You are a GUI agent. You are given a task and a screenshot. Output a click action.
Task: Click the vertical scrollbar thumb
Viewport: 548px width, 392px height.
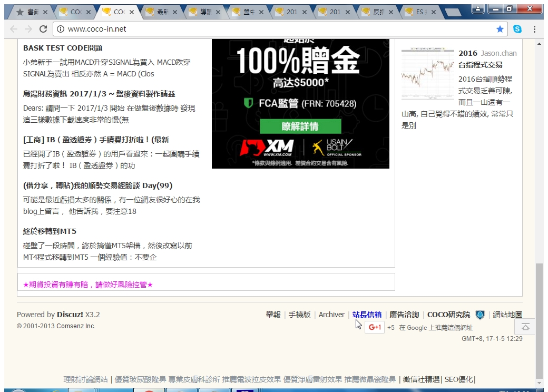point(539,321)
